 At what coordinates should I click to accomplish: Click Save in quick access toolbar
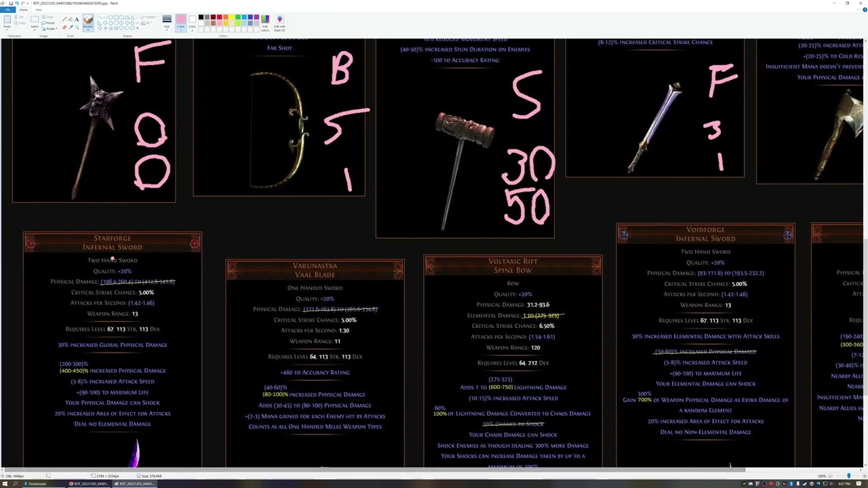[x=11, y=3]
